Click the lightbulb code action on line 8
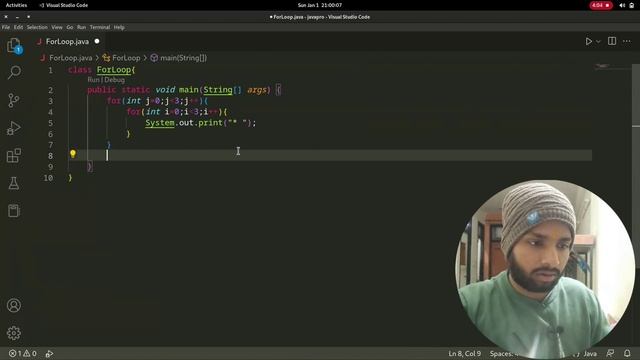 point(73,153)
